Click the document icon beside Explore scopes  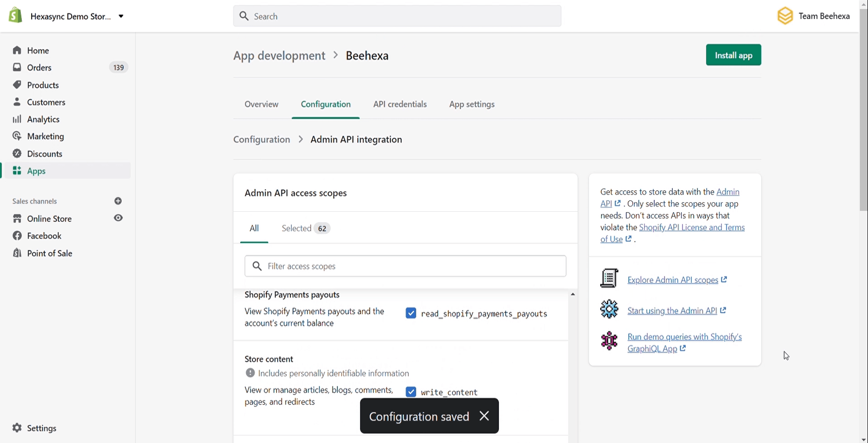coord(609,278)
